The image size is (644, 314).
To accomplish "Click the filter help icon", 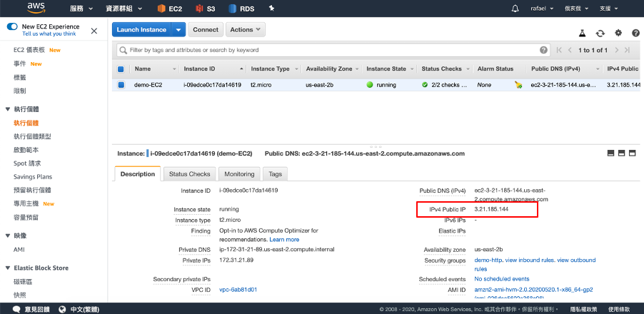I will click(543, 50).
